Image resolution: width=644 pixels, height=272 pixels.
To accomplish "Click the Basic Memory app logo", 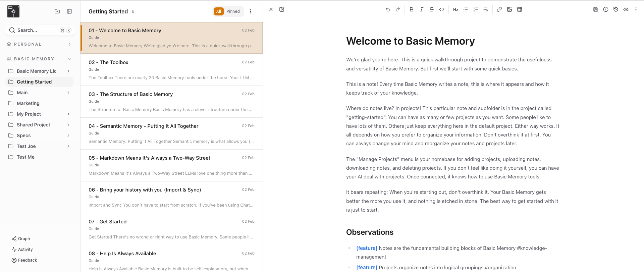I will point(13,11).
